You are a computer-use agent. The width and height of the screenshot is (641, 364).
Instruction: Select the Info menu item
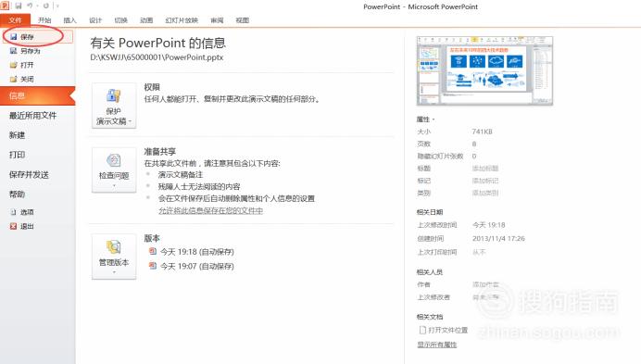pos(38,96)
